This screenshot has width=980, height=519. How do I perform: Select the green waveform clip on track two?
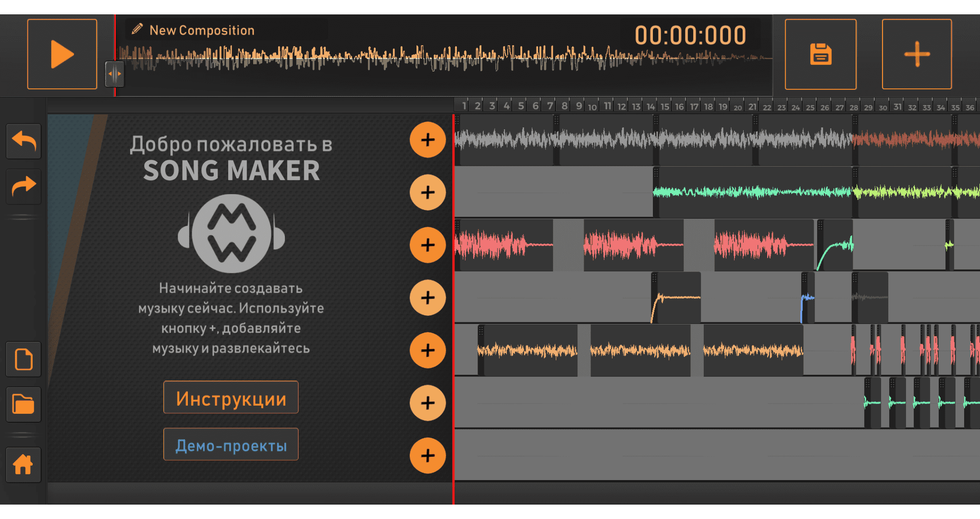pyautogui.click(x=752, y=192)
